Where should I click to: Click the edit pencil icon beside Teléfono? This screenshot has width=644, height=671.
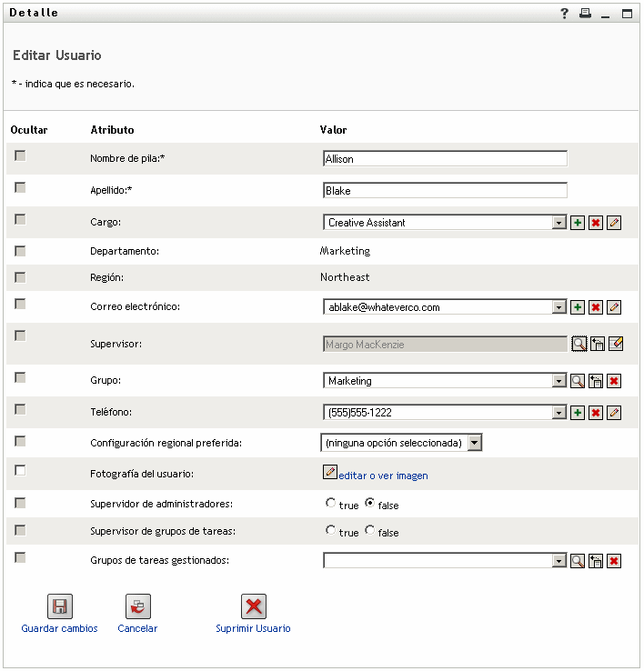tap(614, 413)
